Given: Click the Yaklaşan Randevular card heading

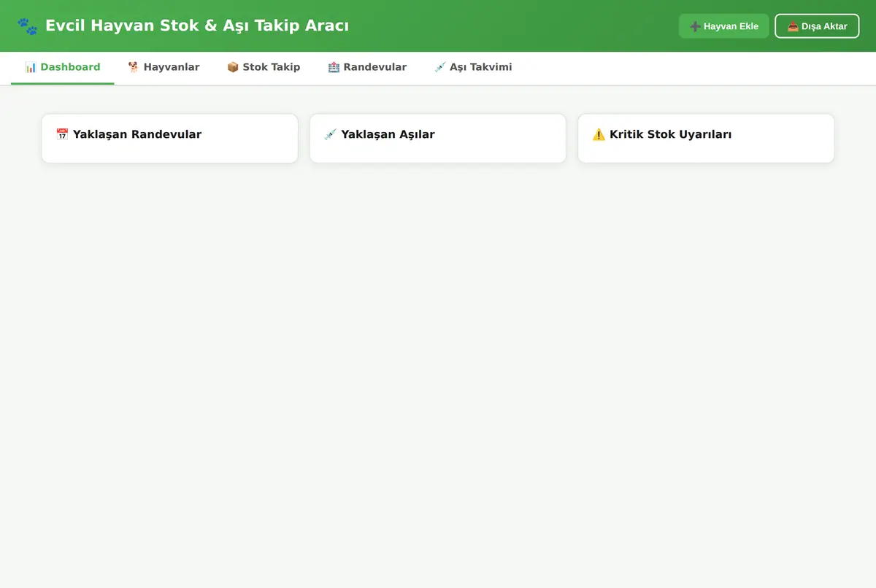Looking at the screenshot, I should click(129, 134).
